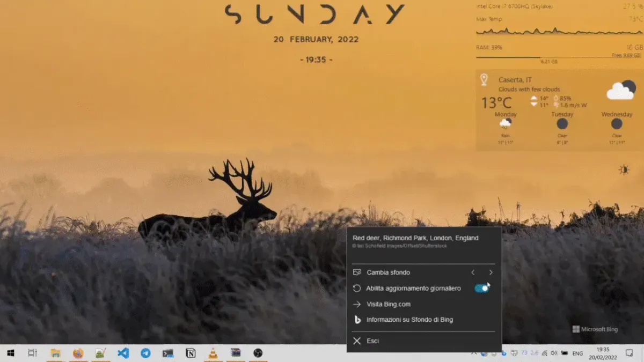Click Red deer, Richmond Park title
This screenshot has width=644, height=362.
pos(415,238)
